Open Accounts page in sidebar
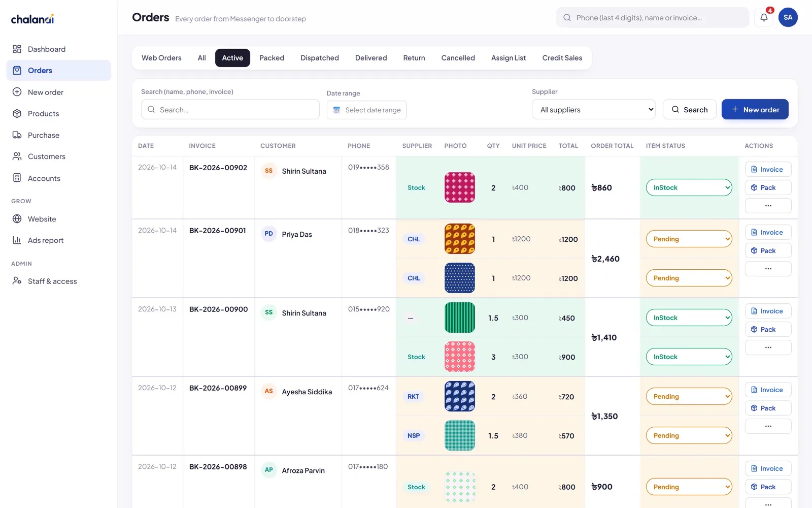This screenshot has height=508, width=812. click(x=58, y=178)
